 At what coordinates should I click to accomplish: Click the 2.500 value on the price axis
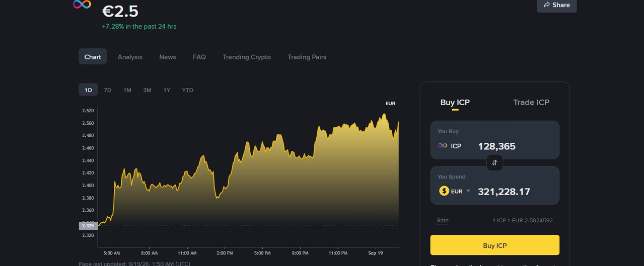[x=88, y=123]
